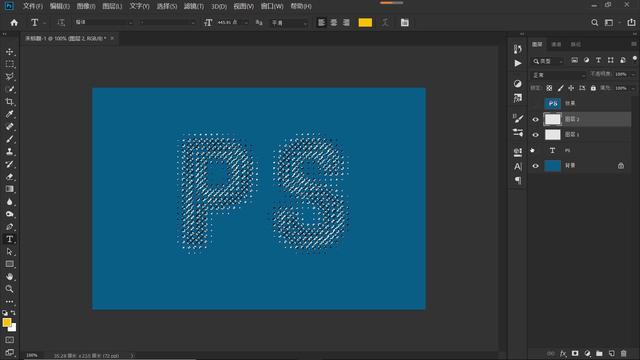Click the Add layer style fx icon
Image resolution: width=640 pixels, height=360 pixels.
563,353
